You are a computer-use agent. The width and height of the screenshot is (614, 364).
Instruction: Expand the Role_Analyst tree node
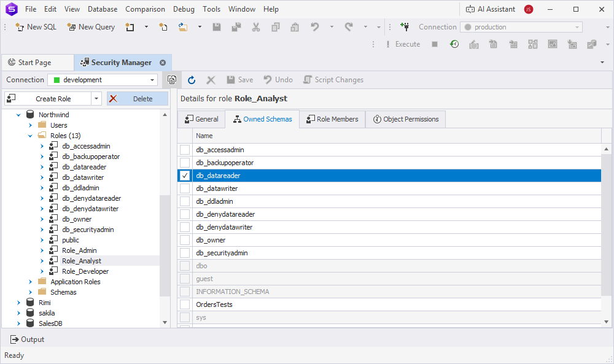42,260
